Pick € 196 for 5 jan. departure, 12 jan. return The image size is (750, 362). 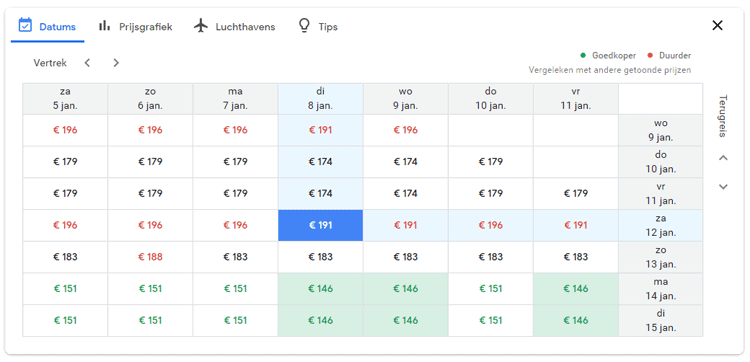pos(65,225)
